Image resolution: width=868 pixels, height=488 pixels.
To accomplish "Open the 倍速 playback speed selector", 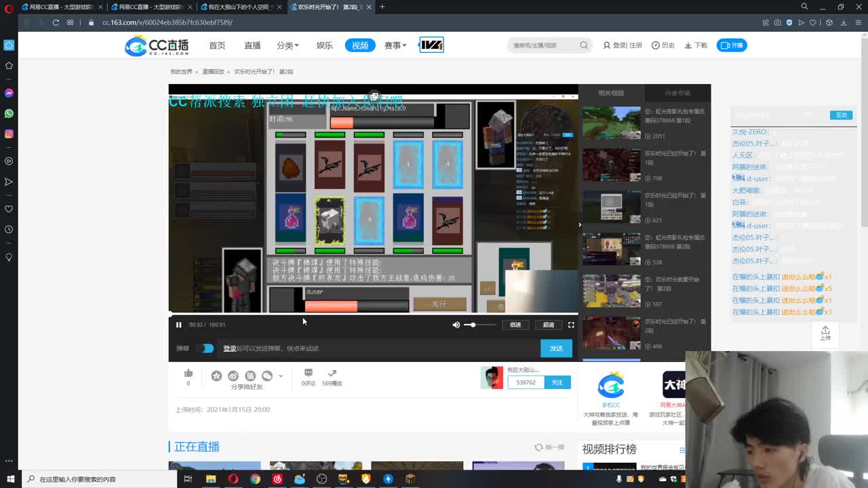I will click(x=515, y=325).
